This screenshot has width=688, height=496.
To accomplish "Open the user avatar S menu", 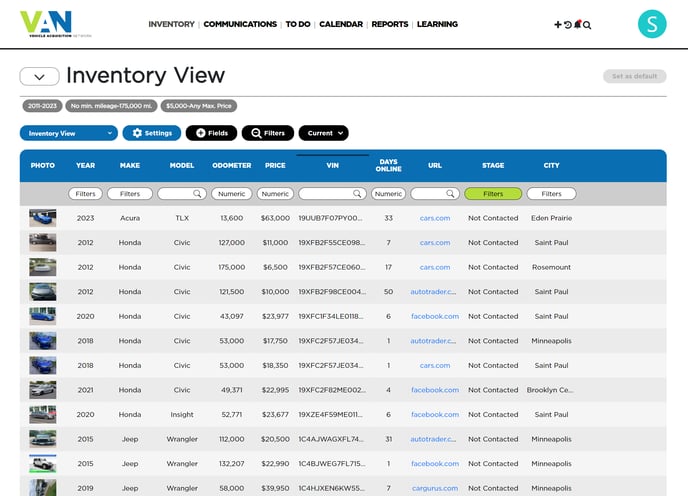I will [652, 24].
